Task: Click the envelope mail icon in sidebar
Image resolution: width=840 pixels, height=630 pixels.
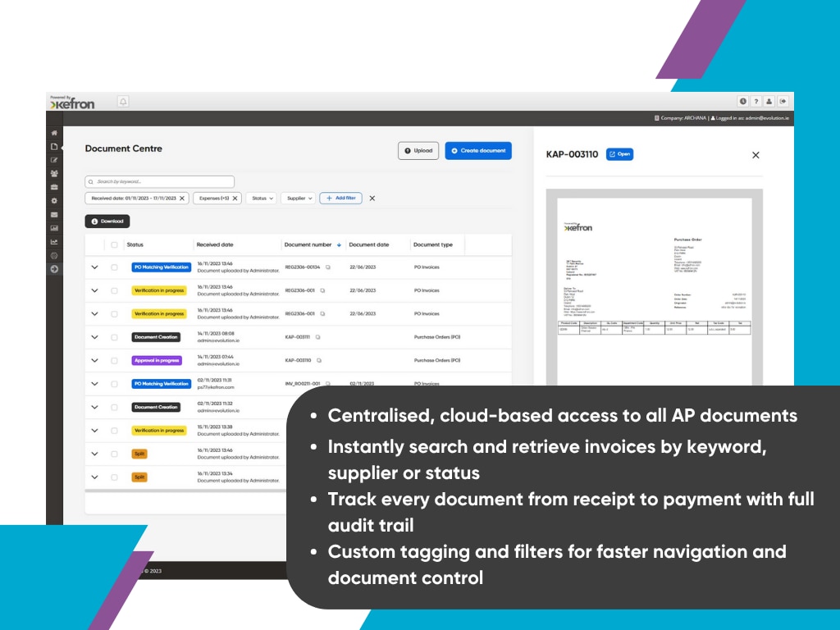Action: [x=54, y=214]
